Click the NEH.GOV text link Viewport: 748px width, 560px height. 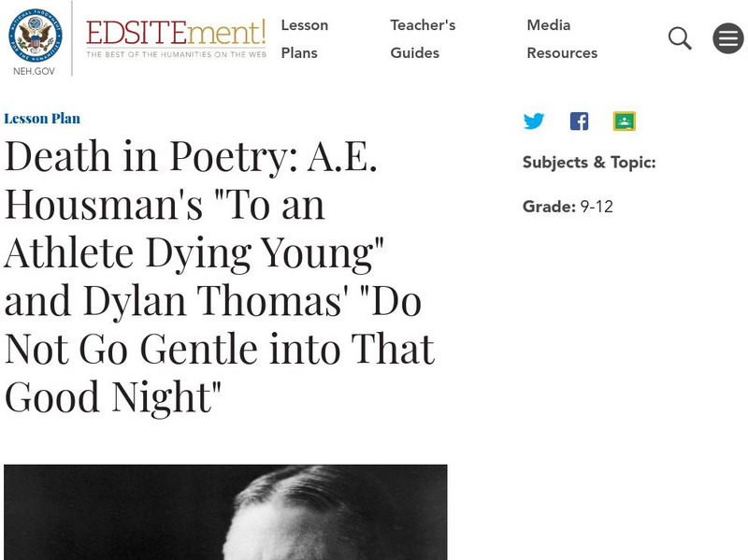click(36, 70)
